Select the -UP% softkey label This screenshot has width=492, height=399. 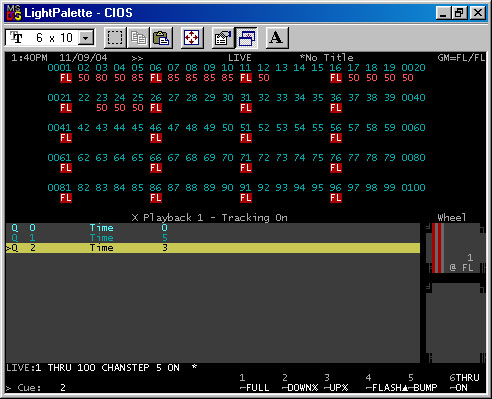tap(336, 388)
